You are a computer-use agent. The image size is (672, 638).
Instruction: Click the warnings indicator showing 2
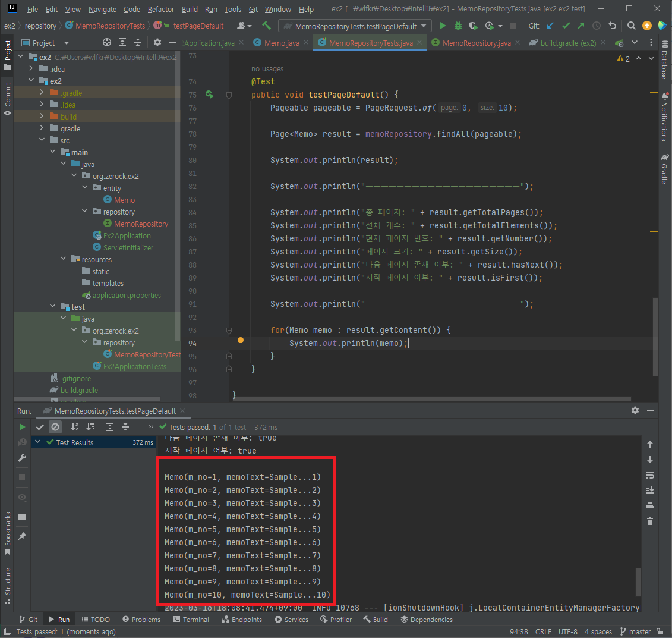(x=623, y=59)
